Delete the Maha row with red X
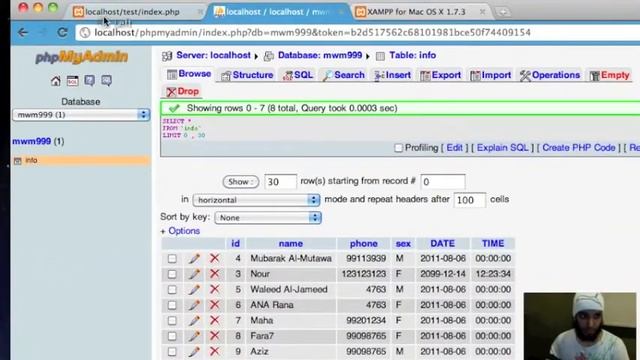Screen dimensions: 640x360 [x=214, y=320]
